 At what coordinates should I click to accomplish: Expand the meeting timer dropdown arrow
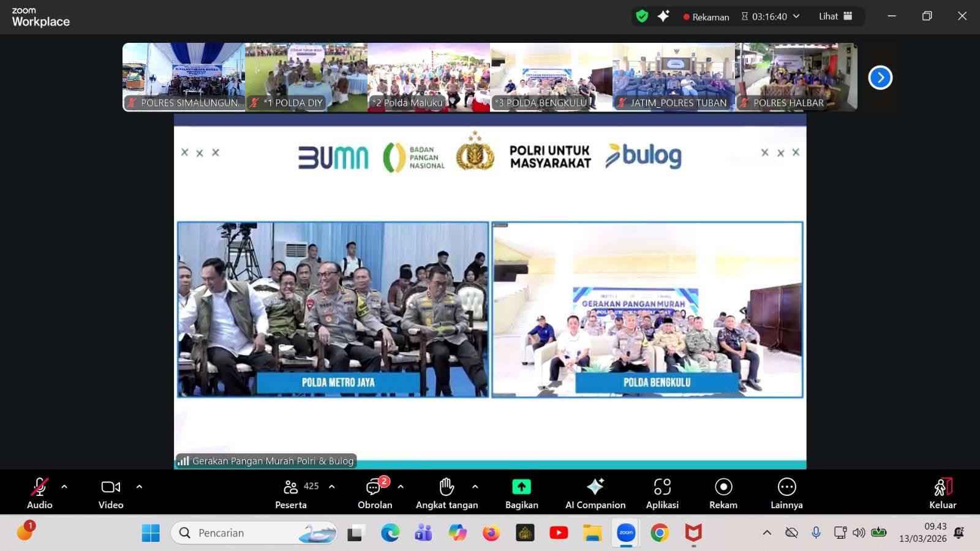pyautogui.click(x=796, y=17)
